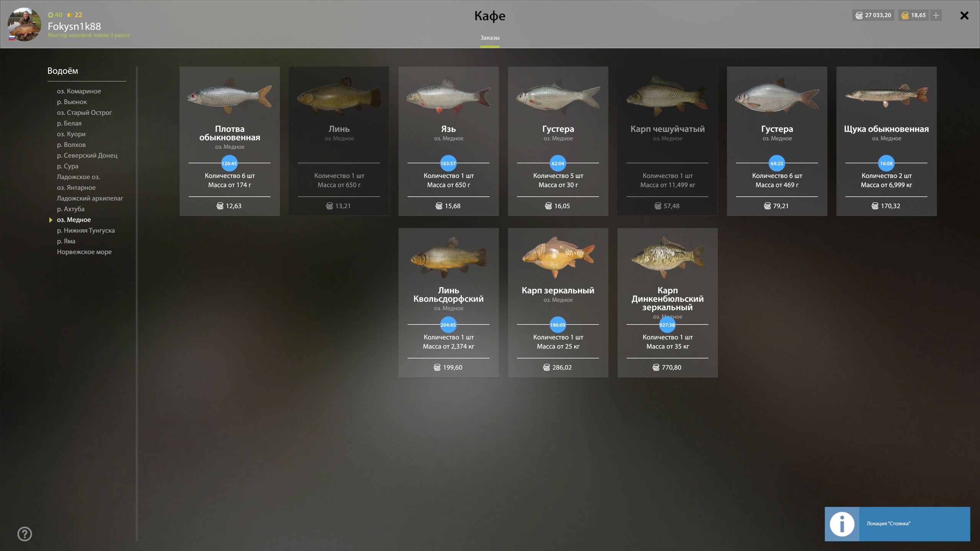Click the 927:38 timer on Карп Динкенбюльский
This screenshot has height=551, width=980.
click(667, 325)
